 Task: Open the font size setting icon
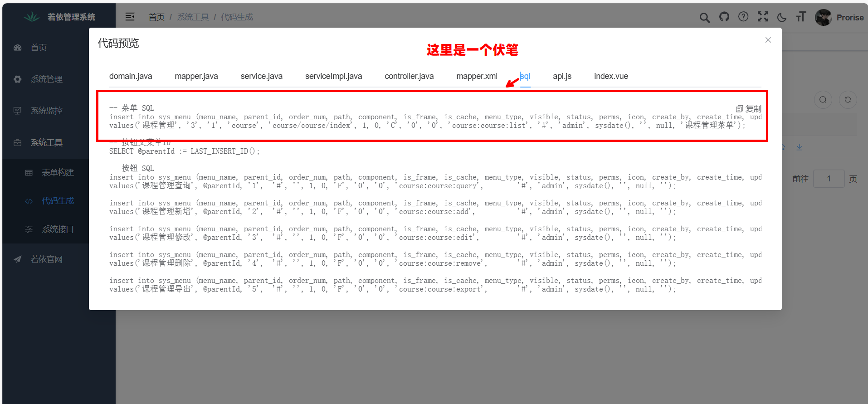pos(801,17)
